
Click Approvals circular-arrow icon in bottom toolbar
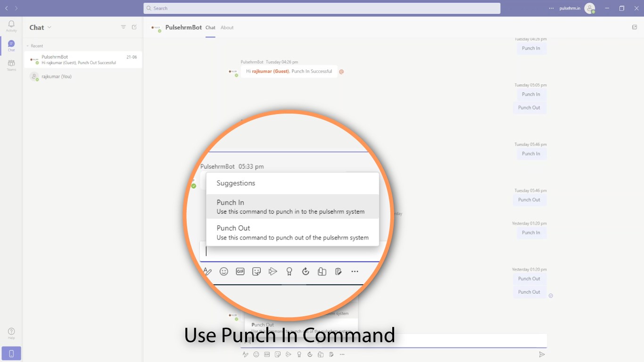310,354
